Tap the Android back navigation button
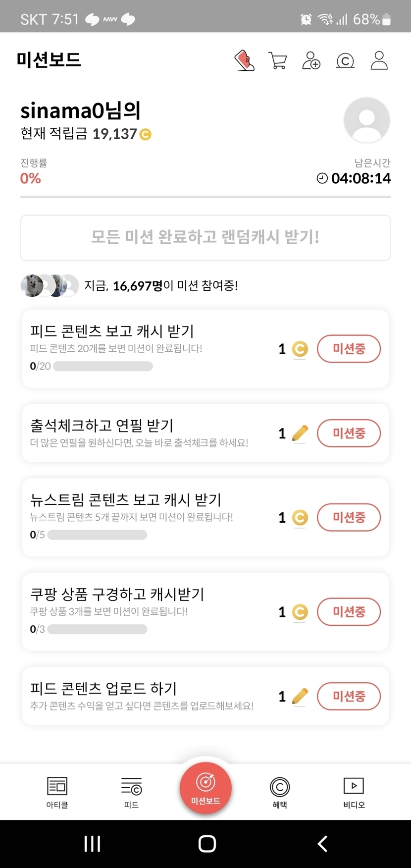The height and width of the screenshot is (868, 411). click(x=322, y=844)
